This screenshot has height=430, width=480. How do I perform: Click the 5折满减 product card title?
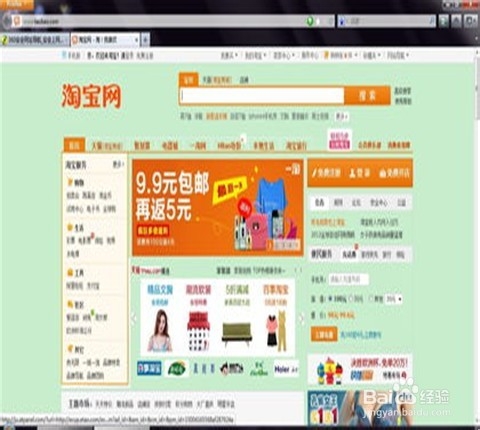click(x=237, y=290)
